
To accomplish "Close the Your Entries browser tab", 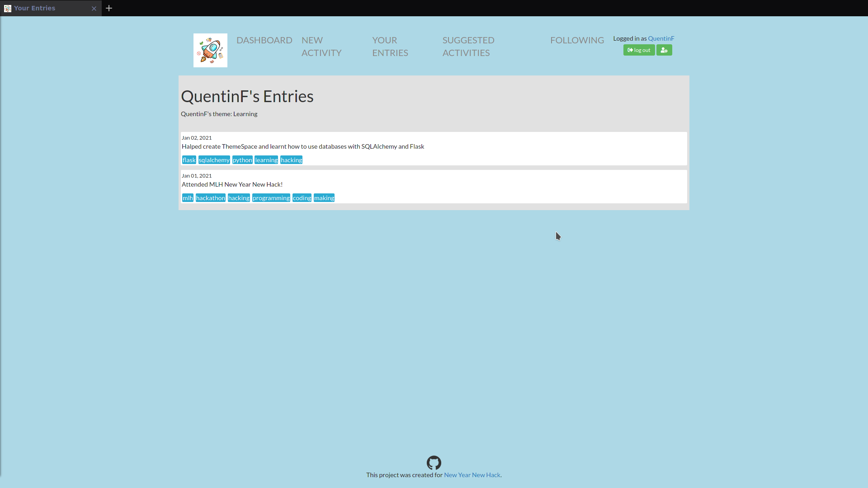I will click(x=94, y=9).
